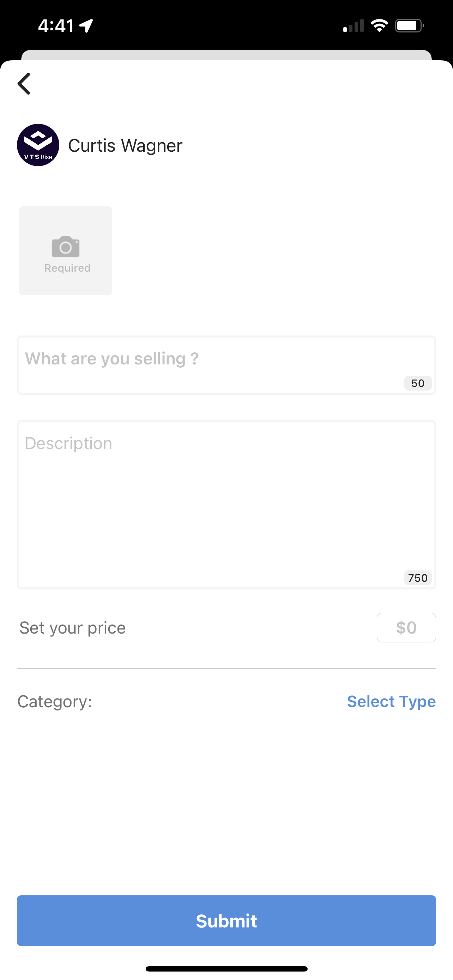Tap the battery indicator icon
The width and height of the screenshot is (453, 980).
point(409,26)
